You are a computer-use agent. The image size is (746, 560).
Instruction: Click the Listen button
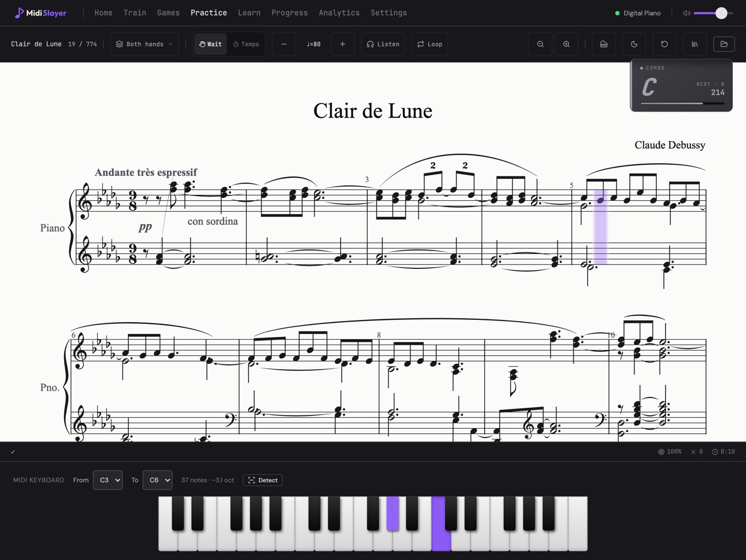point(383,44)
